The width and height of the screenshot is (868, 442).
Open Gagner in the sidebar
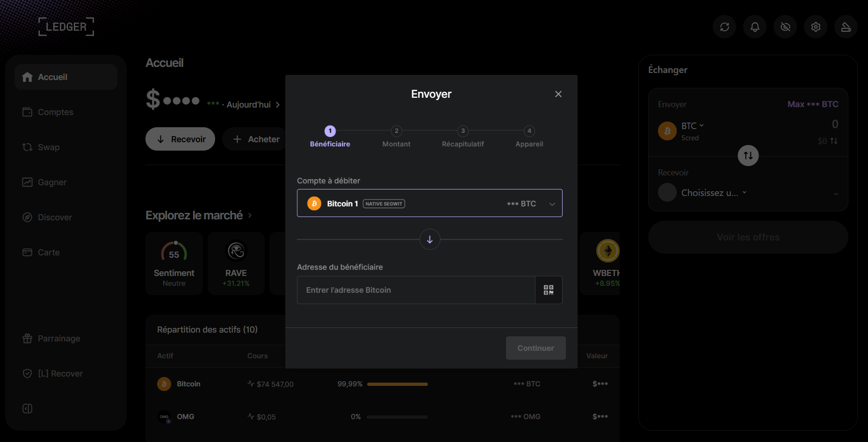click(x=66, y=182)
